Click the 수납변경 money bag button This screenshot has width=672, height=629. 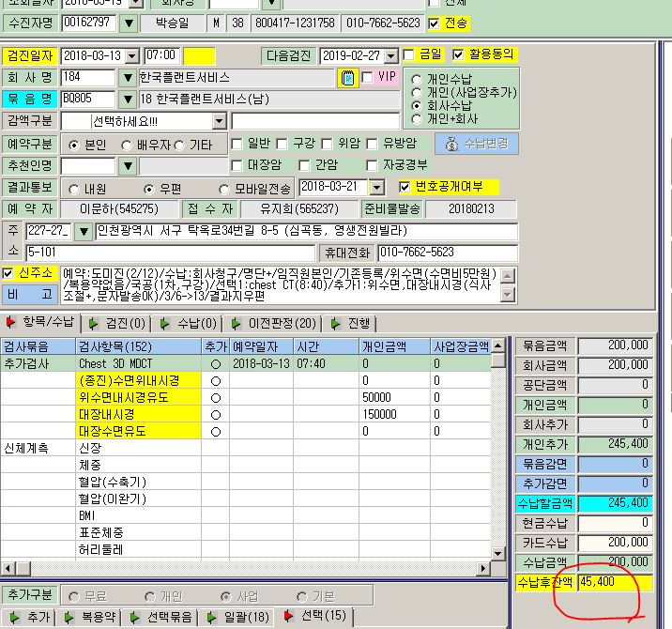click(x=477, y=144)
